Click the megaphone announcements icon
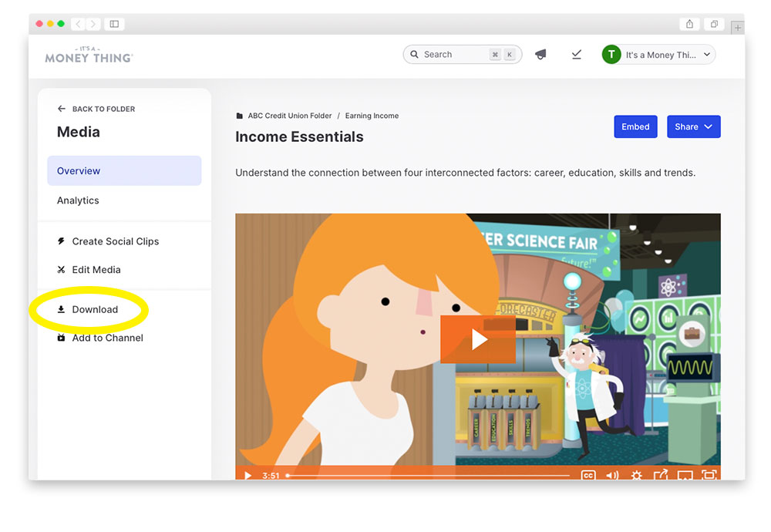Screen dimensions: 771x532 [540, 55]
